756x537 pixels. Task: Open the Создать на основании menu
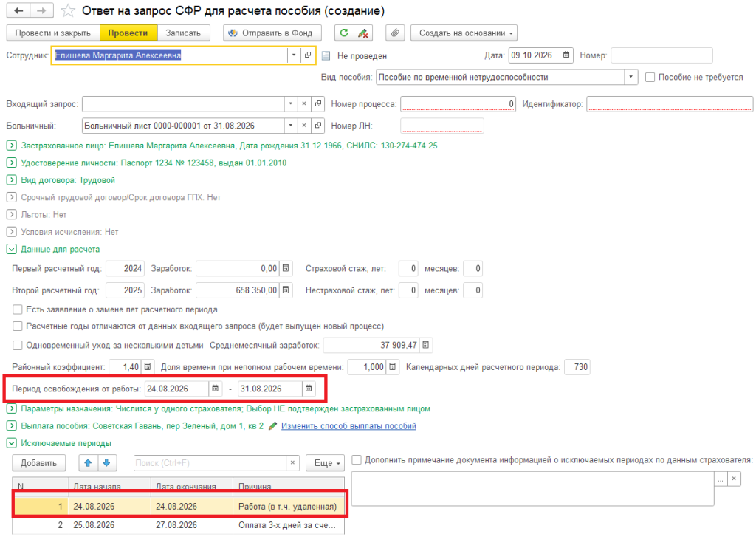click(464, 33)
